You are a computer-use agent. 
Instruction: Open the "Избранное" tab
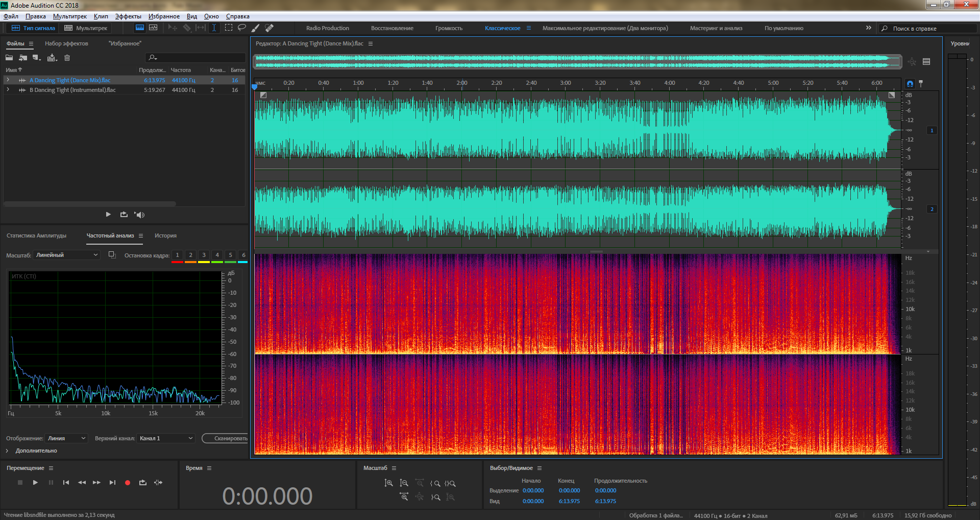pos(125,43)
